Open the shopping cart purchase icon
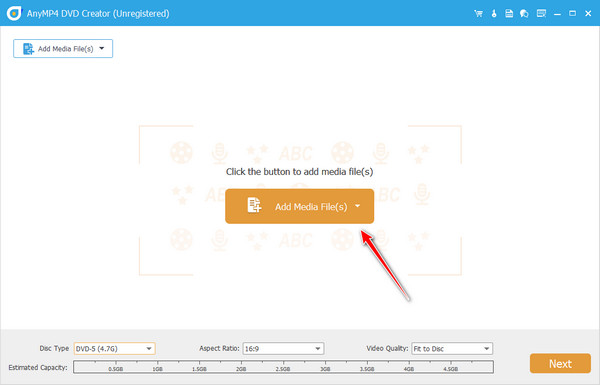The width and height of the screenshot is (600, 385). 478,14
